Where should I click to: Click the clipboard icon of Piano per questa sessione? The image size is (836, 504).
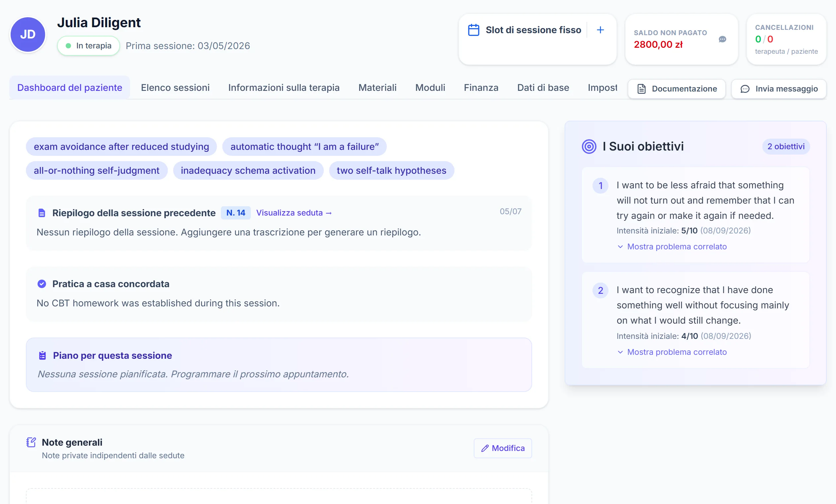42,355
